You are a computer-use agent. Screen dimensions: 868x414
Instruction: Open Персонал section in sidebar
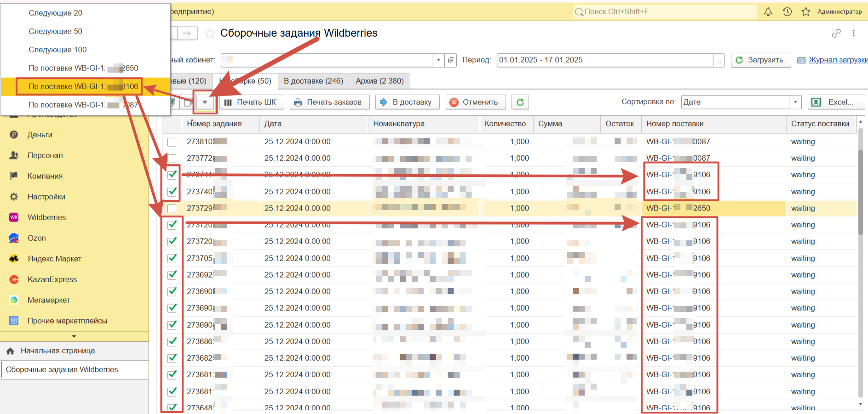45,155
